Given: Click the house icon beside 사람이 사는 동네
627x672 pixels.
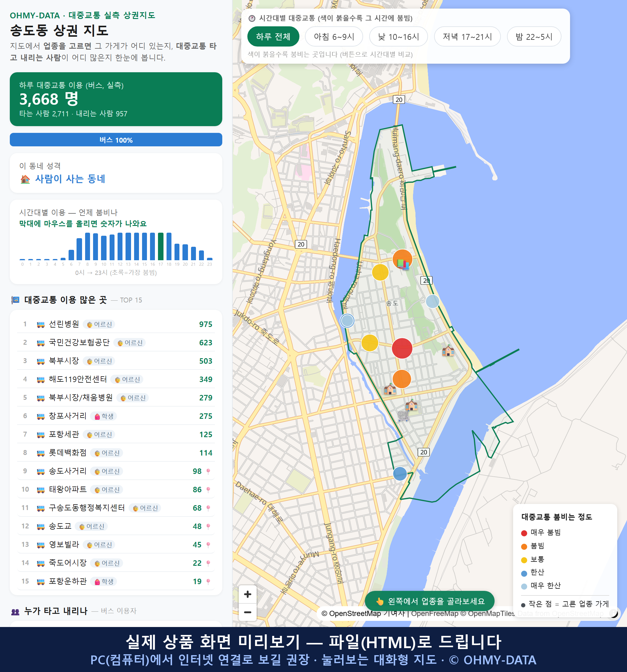Looking at the screenshot, I should point(25,179).
